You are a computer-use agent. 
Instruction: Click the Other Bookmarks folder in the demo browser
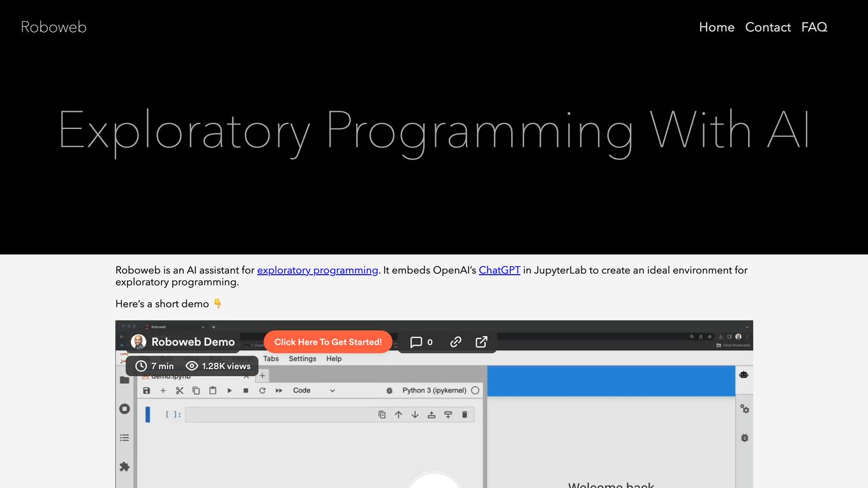[733, 346]
